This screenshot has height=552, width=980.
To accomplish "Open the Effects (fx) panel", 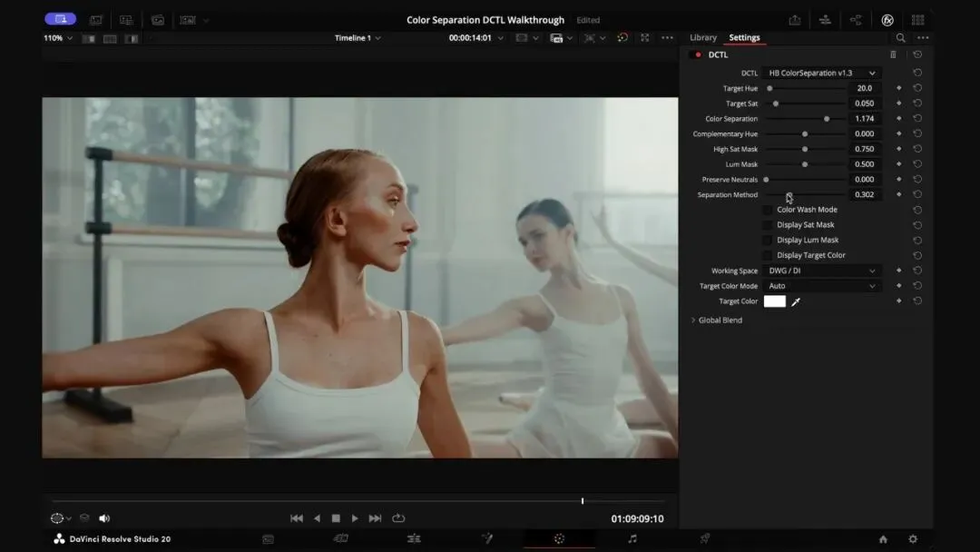I will (887, 20).
